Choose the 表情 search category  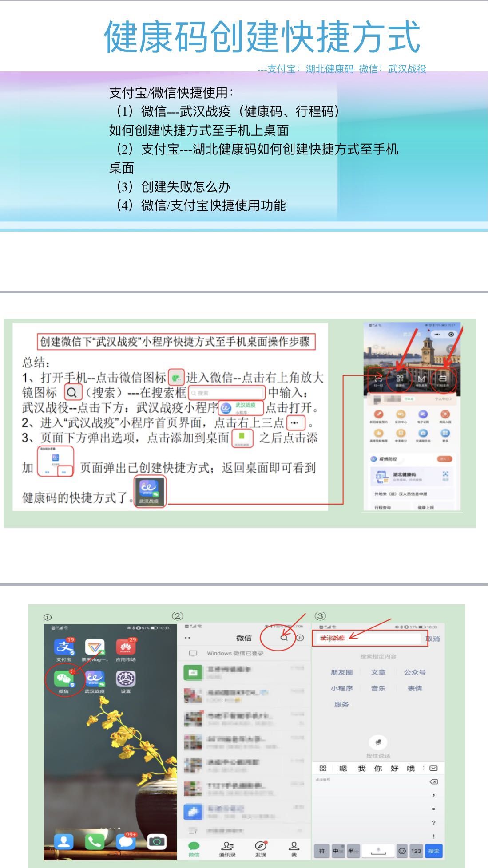click(x=415, y=688)
